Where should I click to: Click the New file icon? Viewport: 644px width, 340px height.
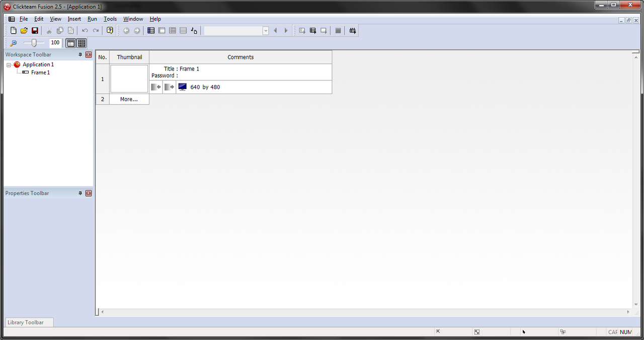[14, 31]
